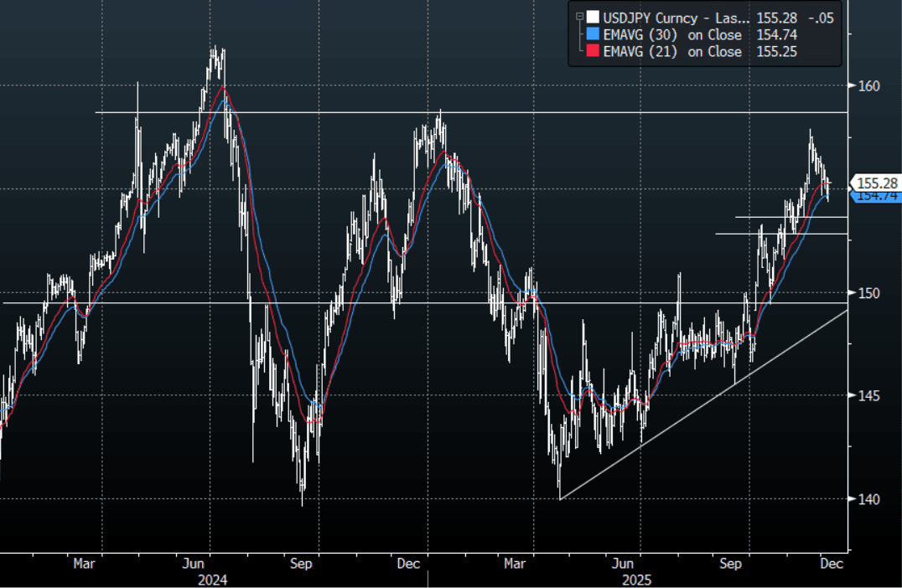Click the 155.25 value in the legend
The image size is (902, 588).
point(775,52)
